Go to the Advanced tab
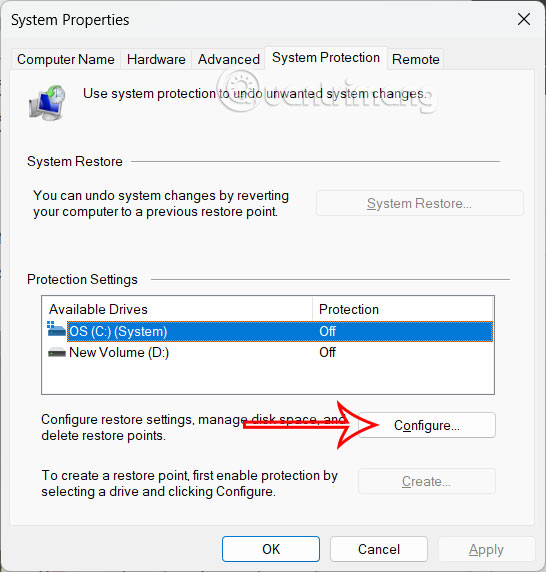The image size is (546, 572). tap(229, 59)
